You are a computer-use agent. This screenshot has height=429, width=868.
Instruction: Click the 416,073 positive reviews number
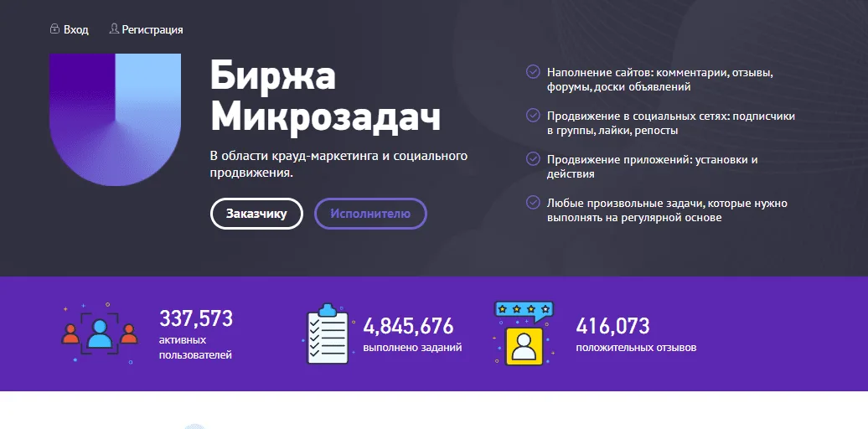pyautogui.click(x=612, y=326)
